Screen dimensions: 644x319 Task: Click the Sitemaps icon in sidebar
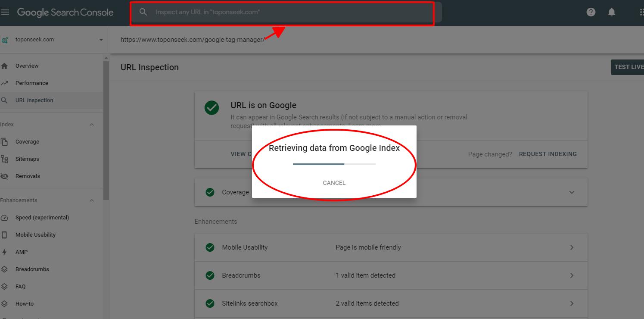click(5, 159)
